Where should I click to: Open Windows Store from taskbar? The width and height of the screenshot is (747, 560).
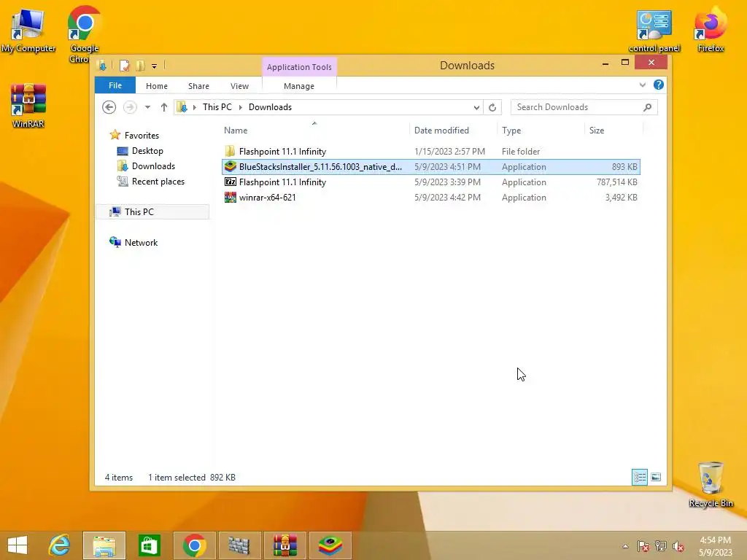[x=149, y=545]
